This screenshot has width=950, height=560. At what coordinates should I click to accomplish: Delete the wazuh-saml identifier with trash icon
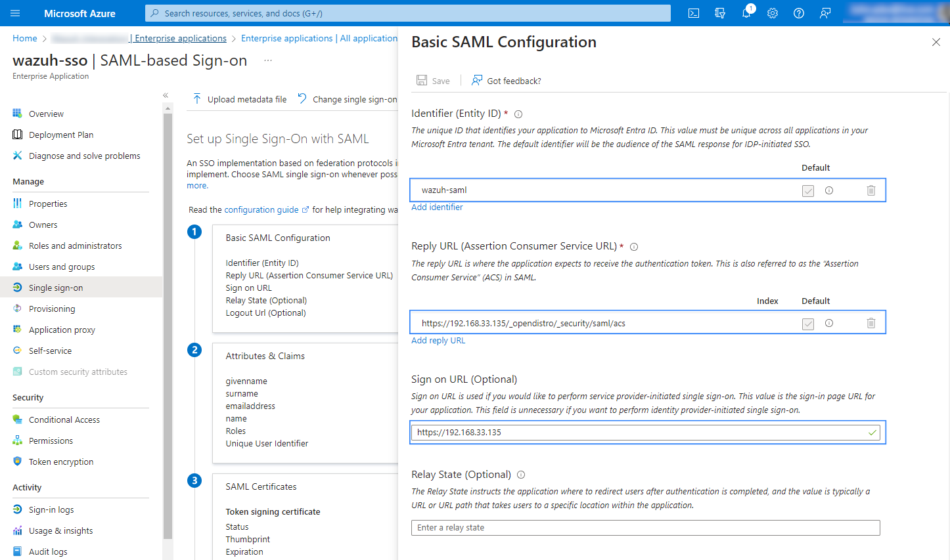point(871,190)
